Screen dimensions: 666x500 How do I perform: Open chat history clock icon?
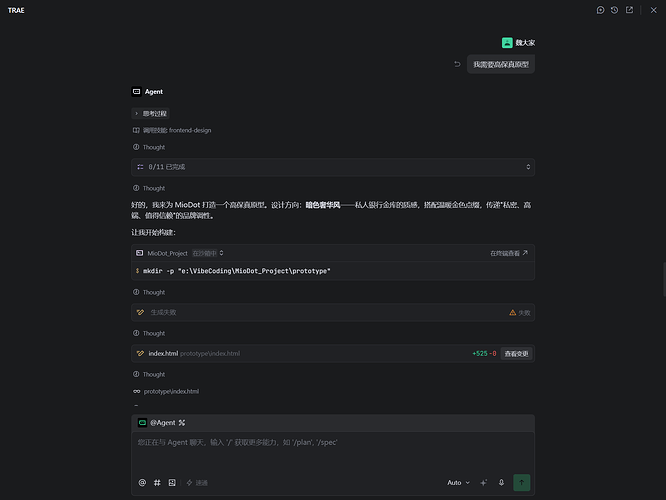pyautogui.click(x=614, y=10)
